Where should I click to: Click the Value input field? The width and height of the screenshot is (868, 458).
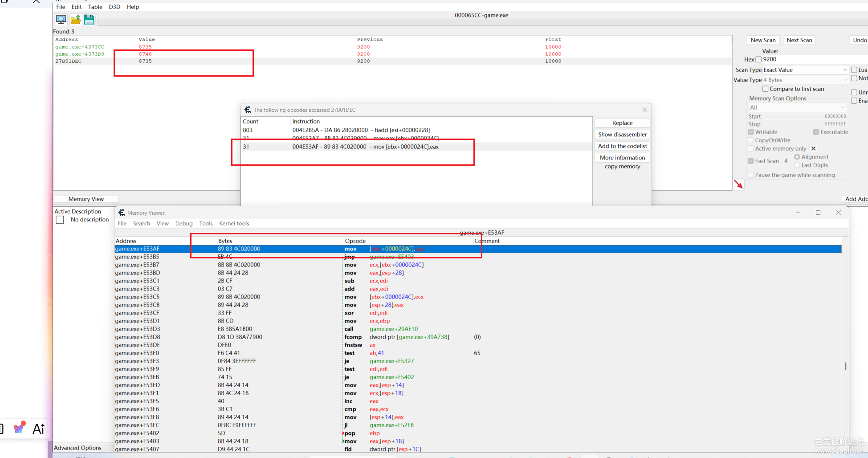point(815,59)
